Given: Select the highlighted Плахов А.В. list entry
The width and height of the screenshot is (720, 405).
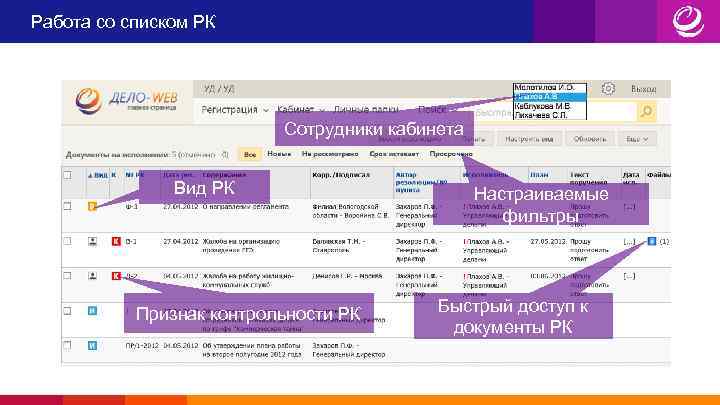Looking at the screenshot, I should [x=550, y=97].
